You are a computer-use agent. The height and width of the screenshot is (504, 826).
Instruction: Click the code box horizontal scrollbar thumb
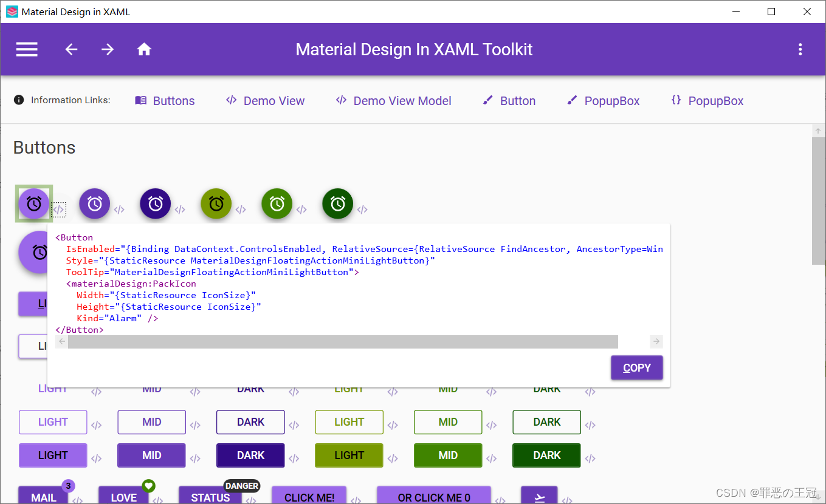click(343, 342)
